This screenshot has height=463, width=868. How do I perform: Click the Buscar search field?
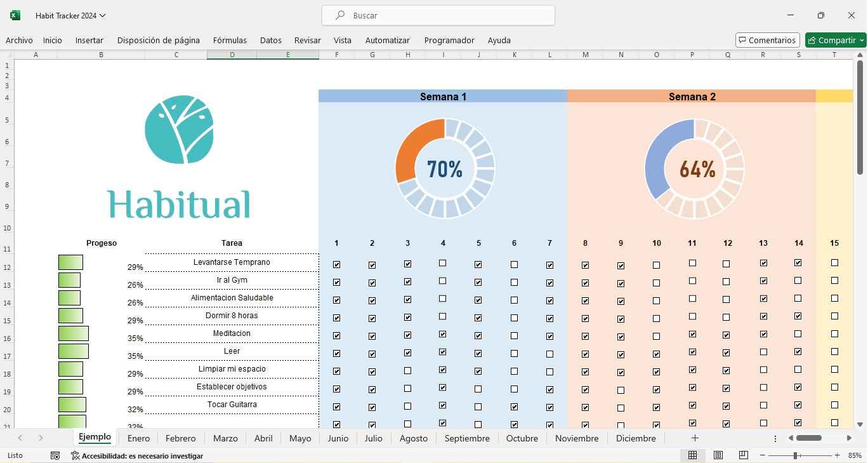click(x=438, y=15)
